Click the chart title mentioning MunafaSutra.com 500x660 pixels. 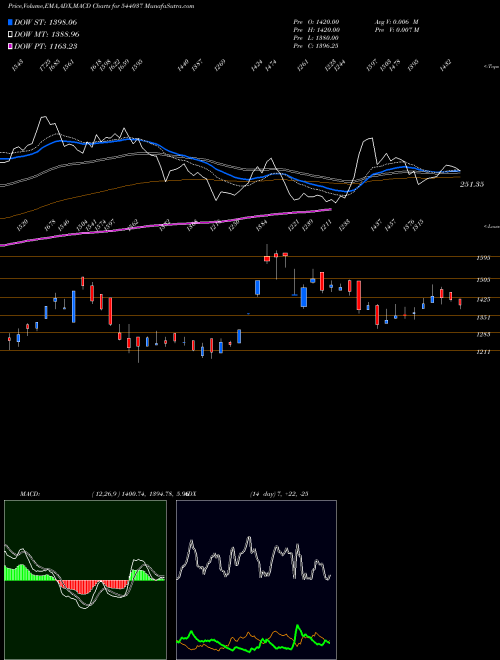(101, 6)
